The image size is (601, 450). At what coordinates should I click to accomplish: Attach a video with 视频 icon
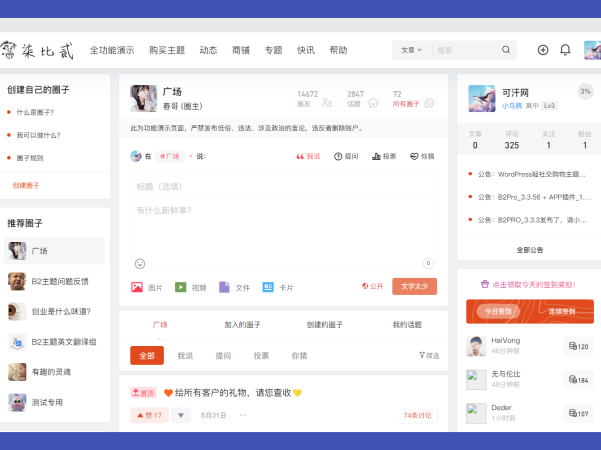(x=181, y=287)
